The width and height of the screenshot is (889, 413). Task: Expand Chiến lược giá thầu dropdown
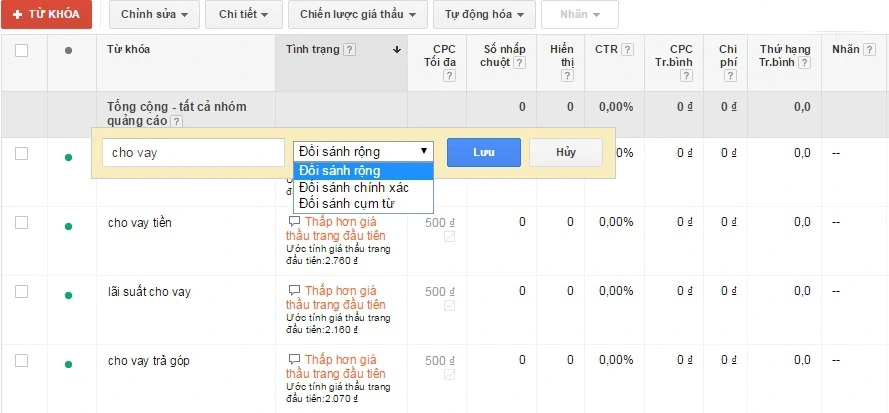(359, 14)
